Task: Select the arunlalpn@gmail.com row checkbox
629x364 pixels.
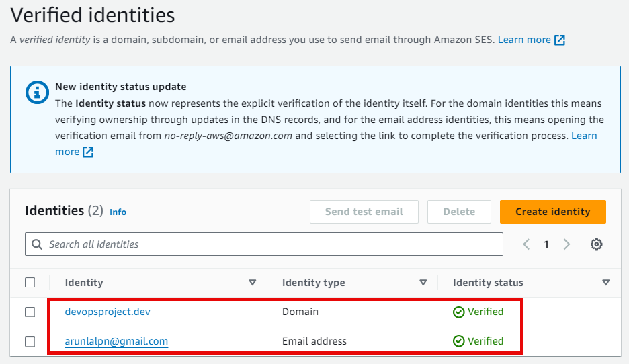Action: pos(30,342)
